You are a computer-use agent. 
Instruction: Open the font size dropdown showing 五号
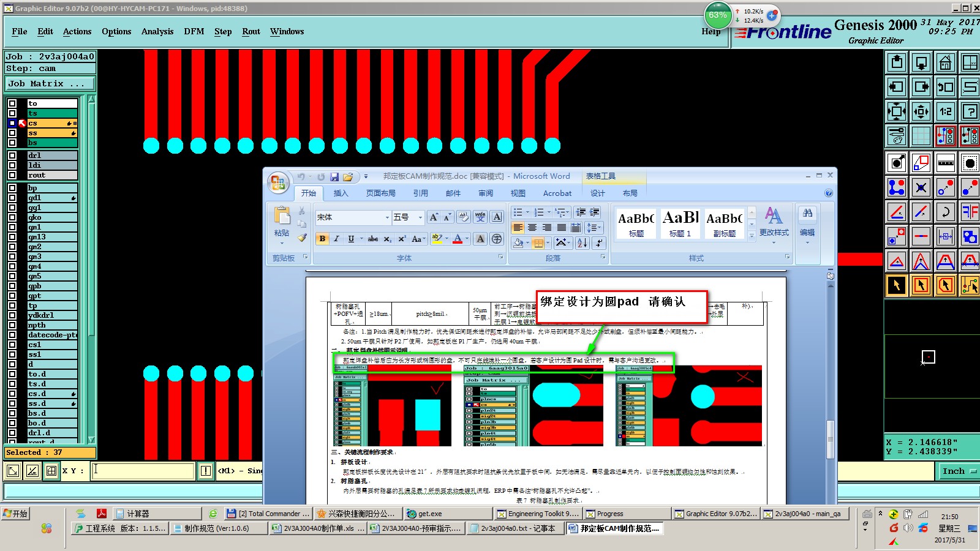pyautogui.click(x=420, y=217)
